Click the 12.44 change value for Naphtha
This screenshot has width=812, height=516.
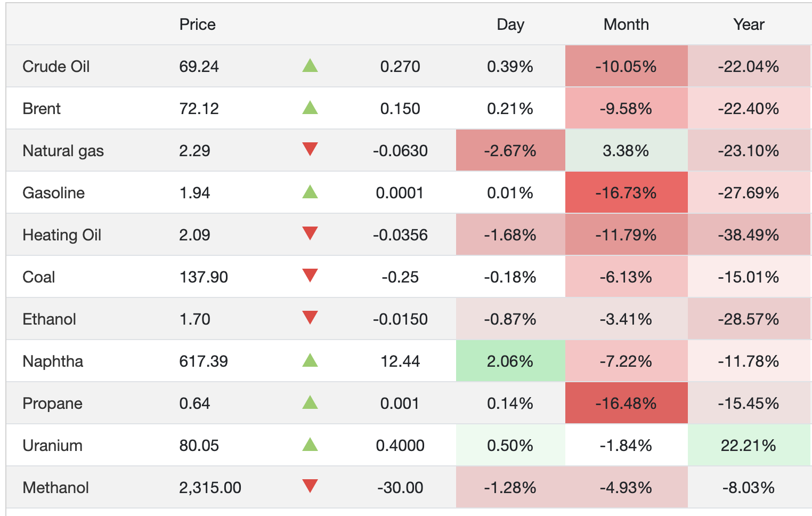tap(400, 361)
